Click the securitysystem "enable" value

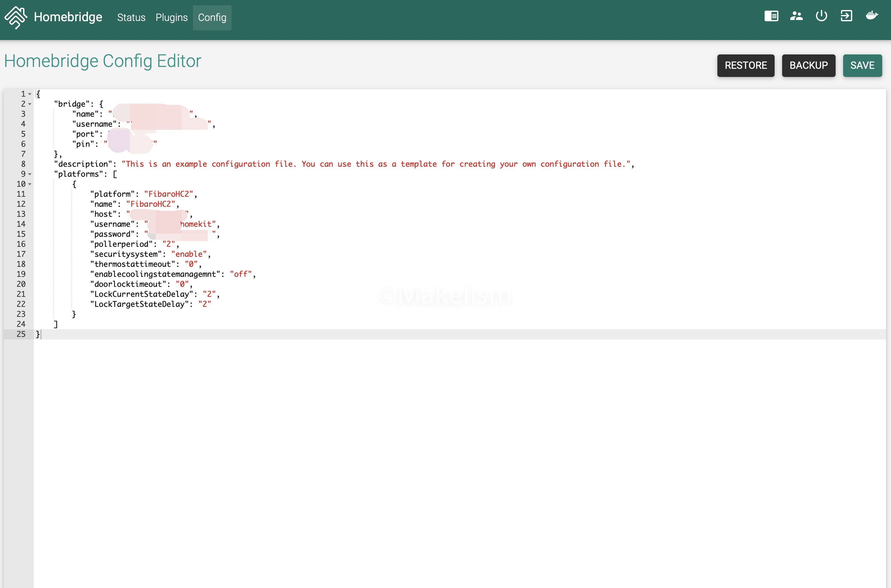[189, 254]
